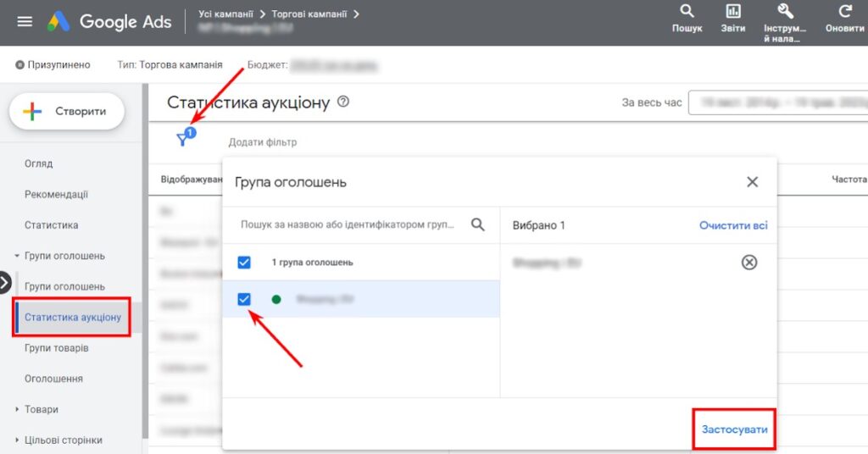Image resolution: width=868 pixels, height=454 pixels.
Task: Go to Усі кампанії breadcrumb
Action: click(225, 14)
